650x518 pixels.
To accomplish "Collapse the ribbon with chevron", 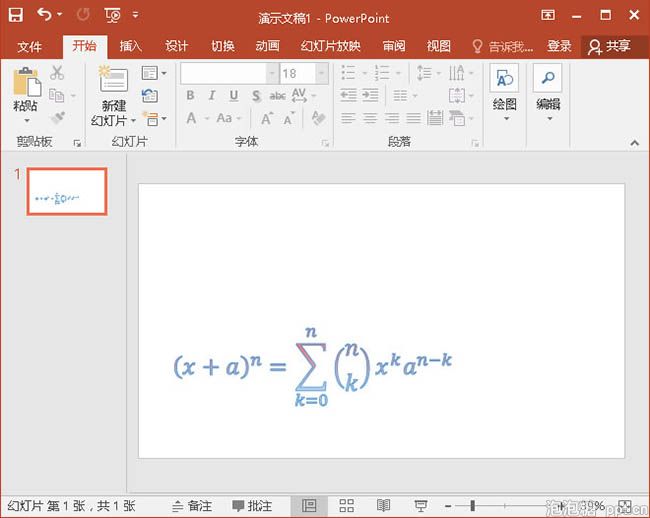I will pyautogui.click(x=634, y=143).
